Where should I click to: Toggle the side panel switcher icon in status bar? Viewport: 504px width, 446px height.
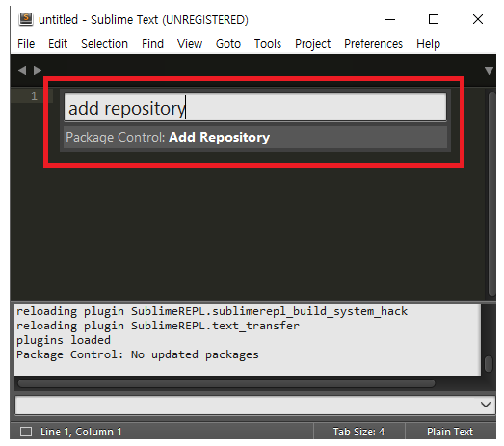point(26,432)
